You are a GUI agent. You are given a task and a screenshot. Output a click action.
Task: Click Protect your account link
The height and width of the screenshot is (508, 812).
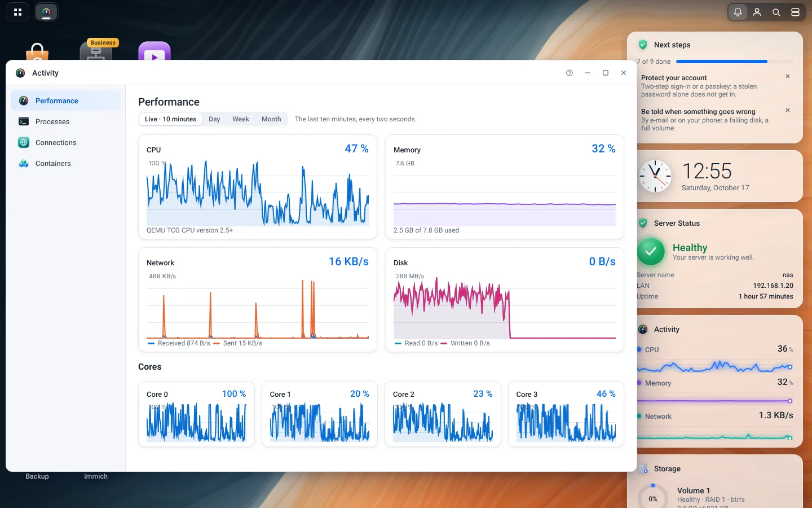[x=674, y=78]
